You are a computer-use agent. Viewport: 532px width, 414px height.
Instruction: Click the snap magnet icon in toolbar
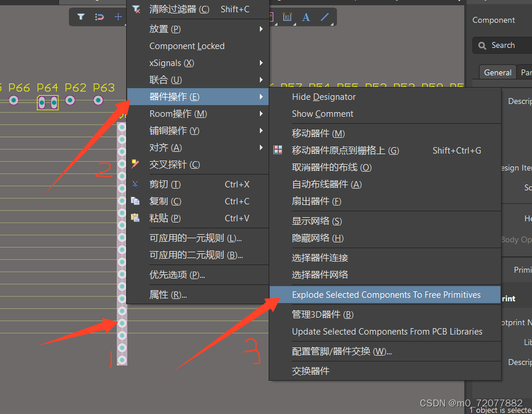(x=99, y=17)
